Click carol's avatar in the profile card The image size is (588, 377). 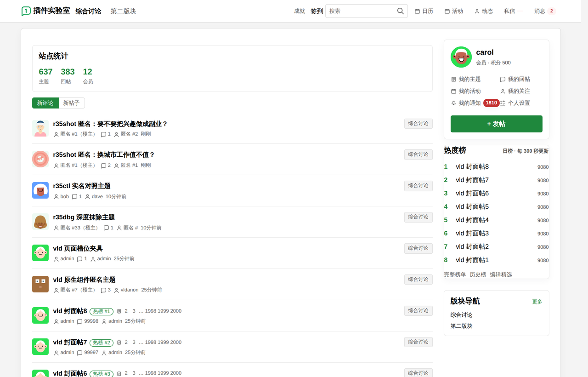click(461, 57)
